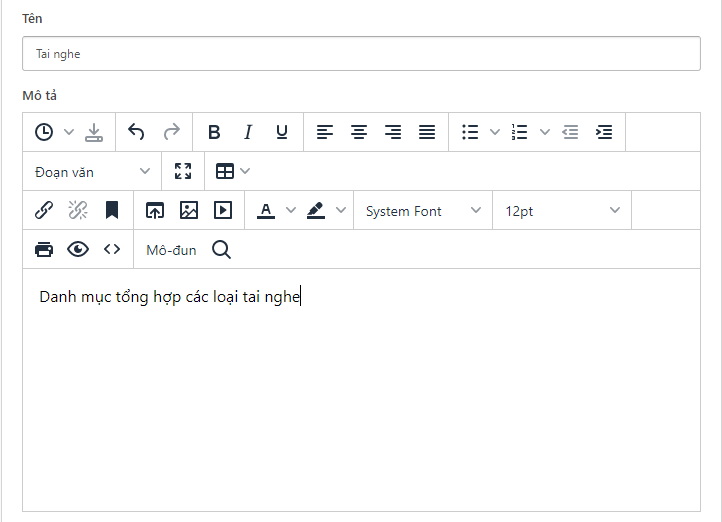Expand the table options arrow

pyautogui.click(x=245, y=171)
